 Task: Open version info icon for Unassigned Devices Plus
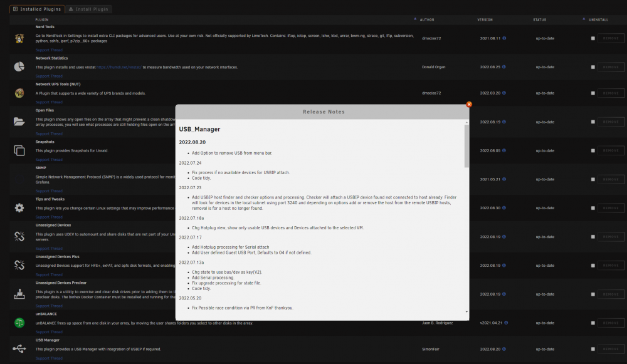[504, 265]
